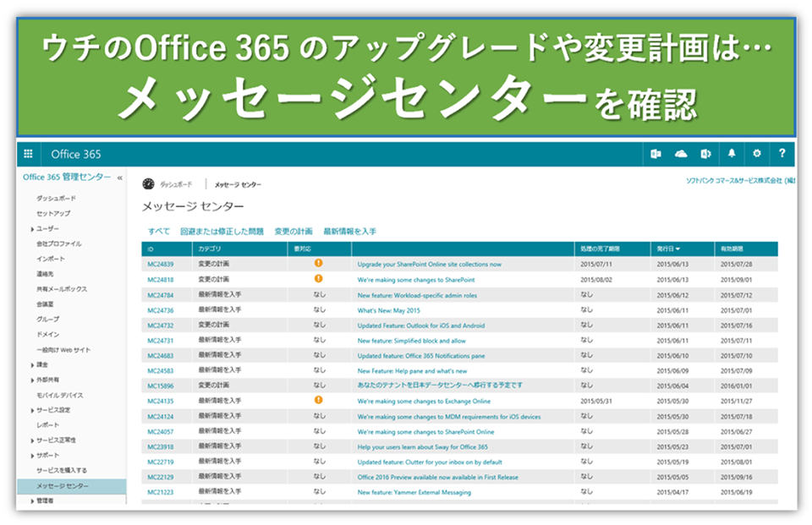Open セットアップ in the sidebar
Image resolution: width=812 pixels, height=525 pixels.
pos(53,213)
